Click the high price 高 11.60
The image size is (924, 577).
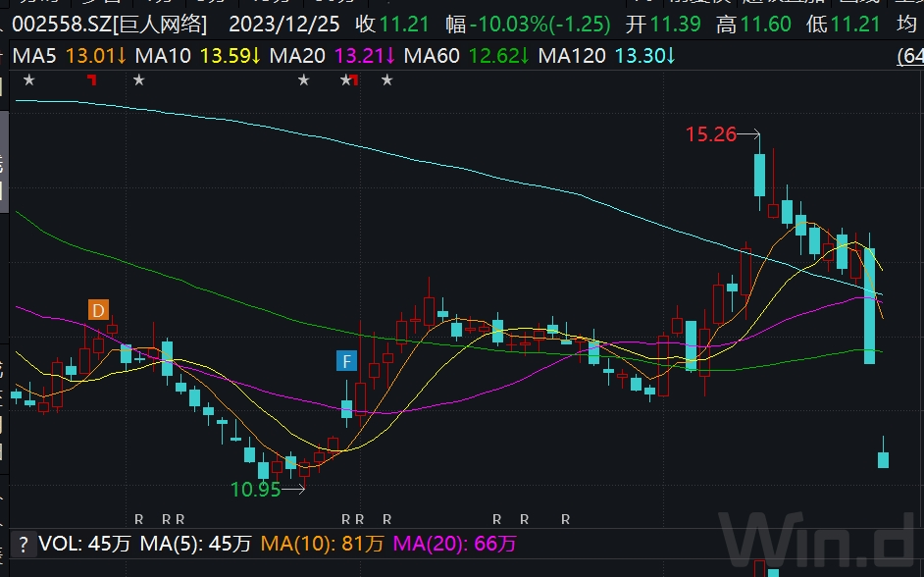click(753, 25)
